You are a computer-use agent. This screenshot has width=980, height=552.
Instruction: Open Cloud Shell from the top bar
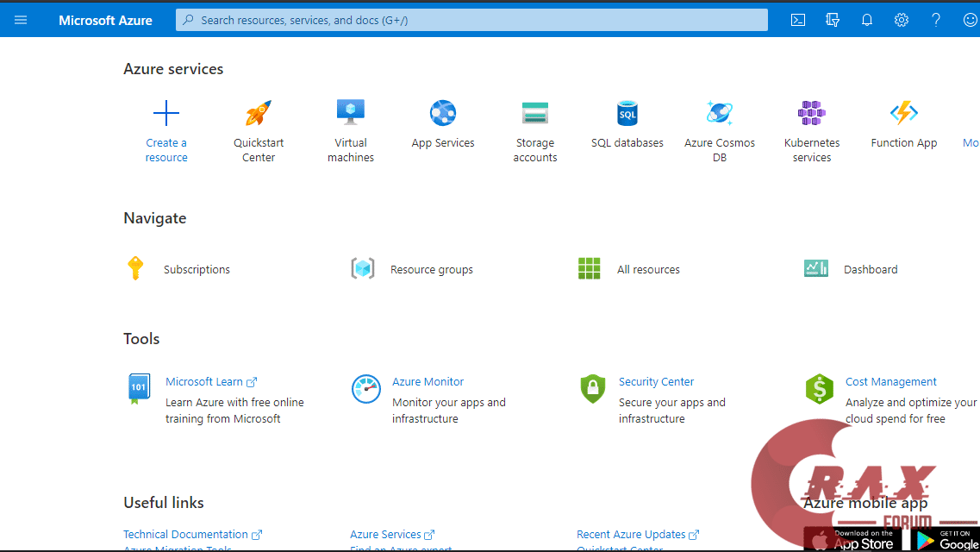[798, 20]
